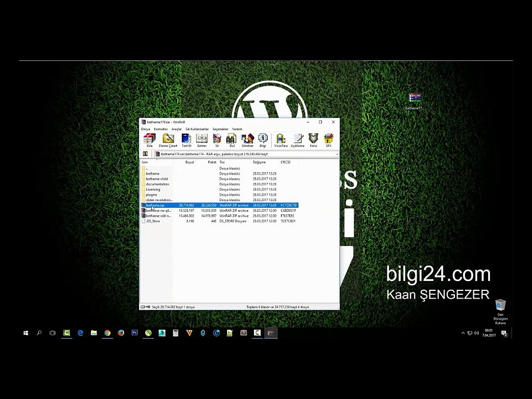Switch to WinRAR taskbar button

click(270, 333)
